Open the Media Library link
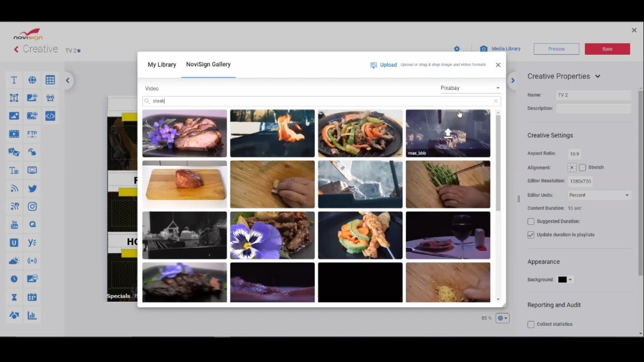Screen dimensions: 644x362 click(506, 49)
